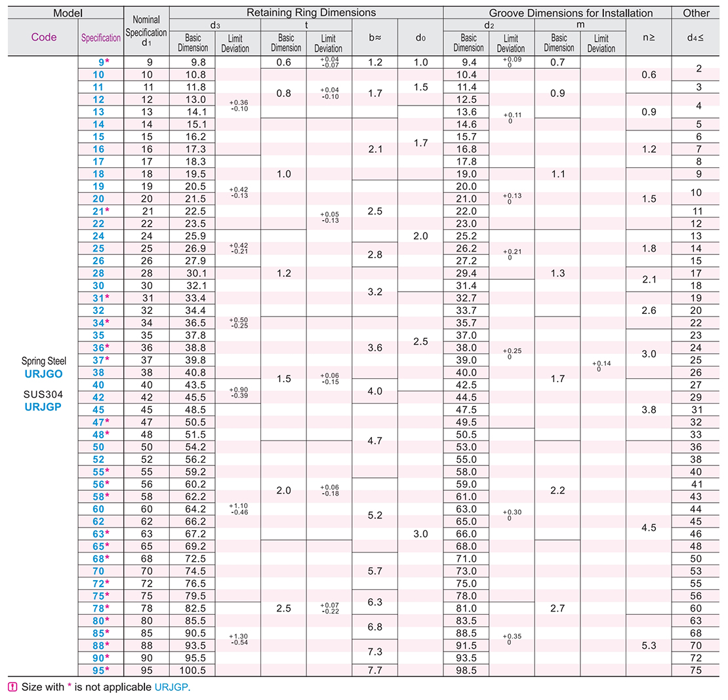Open the URJGP code under SUS304

tap(43, 407)
